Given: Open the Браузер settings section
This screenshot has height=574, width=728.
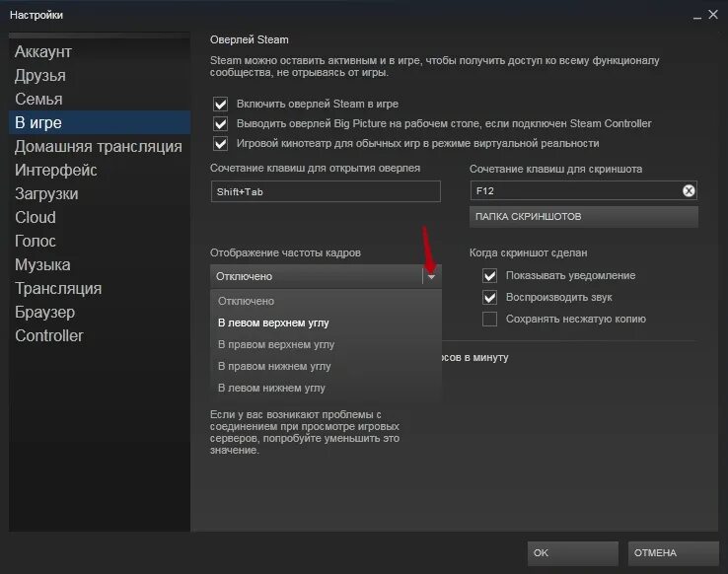Looking at the screenshot, I should pos(100,312).
